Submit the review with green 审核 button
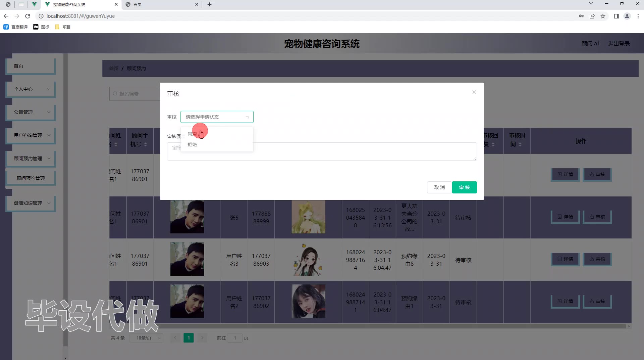Viewport: 644px width, 360px height. click(x=464, y=187)
